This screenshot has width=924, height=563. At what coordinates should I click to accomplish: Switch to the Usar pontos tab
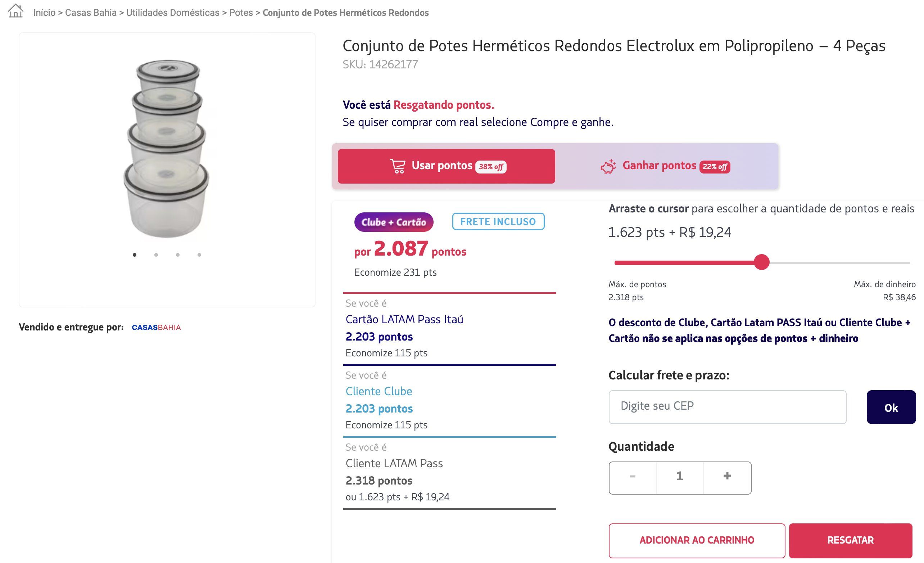446,166
